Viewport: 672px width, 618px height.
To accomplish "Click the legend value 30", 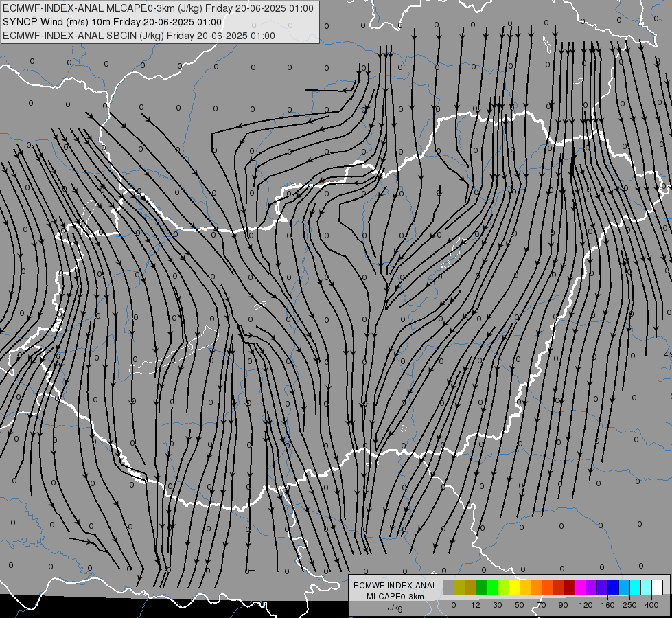I will click(498, 605).
